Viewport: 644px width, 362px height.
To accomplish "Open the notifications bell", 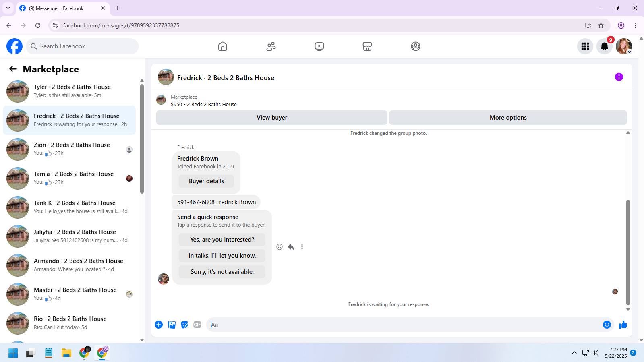I will point(605,46).
